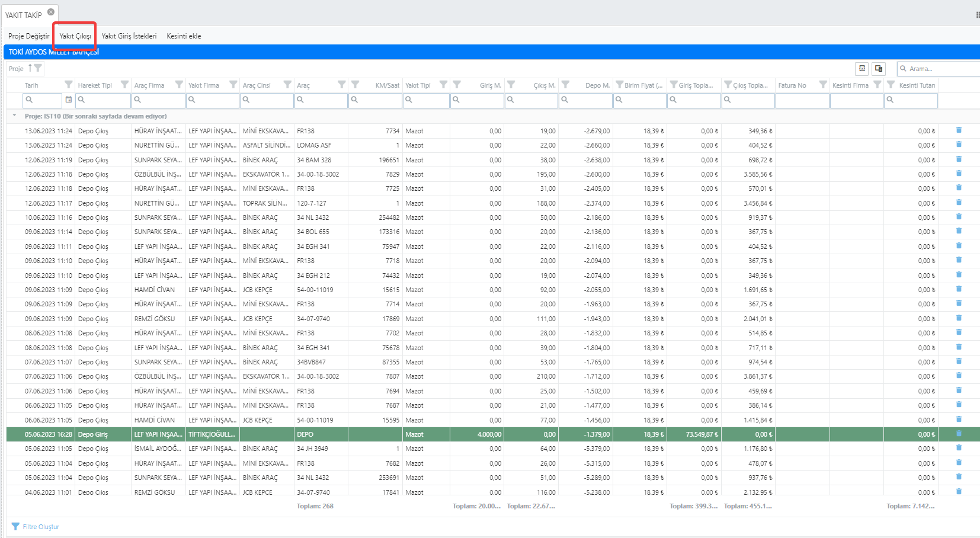This screenshot has width=980, height=538.
Task: Open the column chooser icon left of Arama
Action: click(879, 69)
